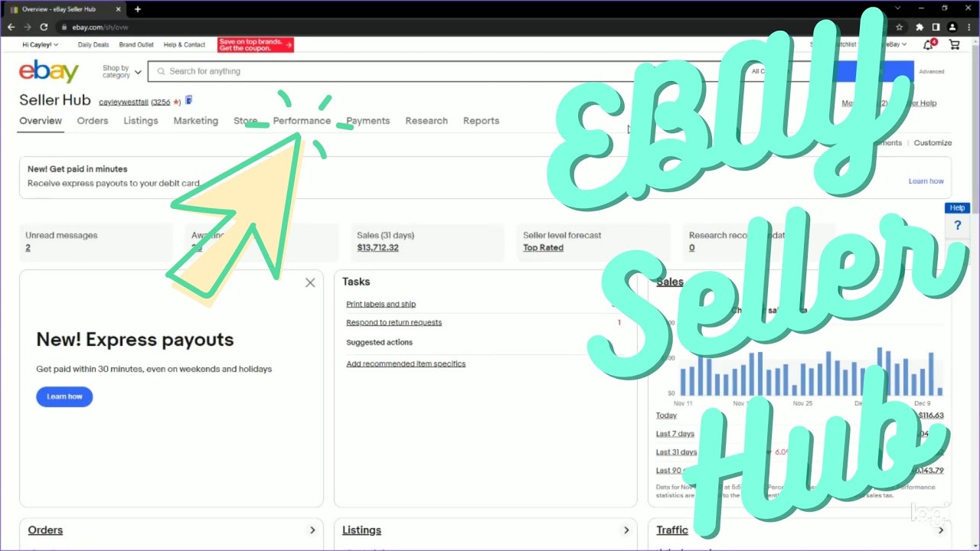This screenshot has width=980, height=551.
Task: Click the browser address bar URL
Action: pyautogui.click(x=100, y=27)
